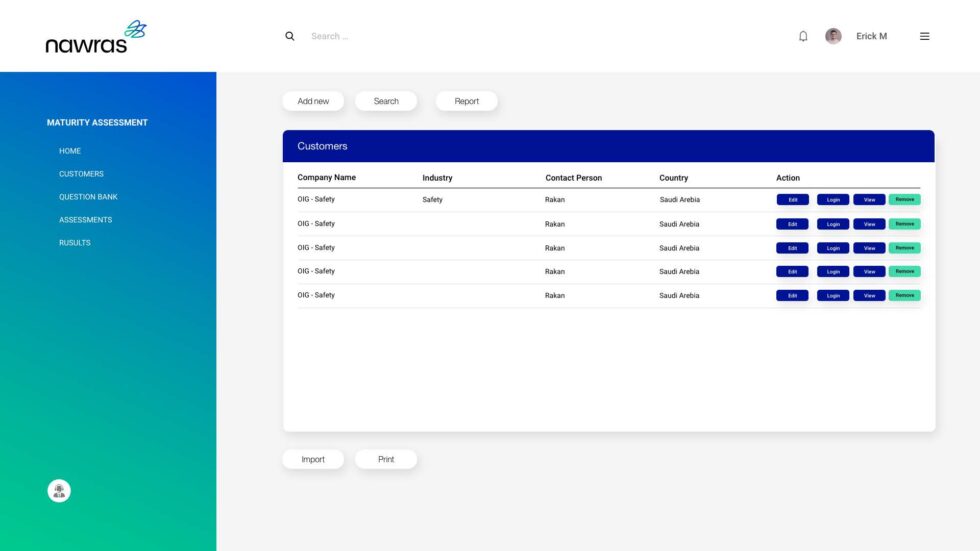Click Login in second customer row

pyautogui.click(x=833, y=224)
